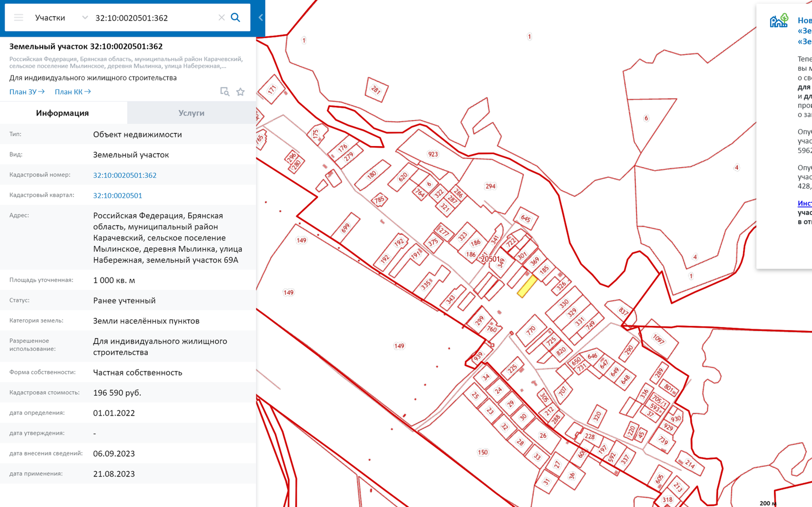
Task: Click the house icon in right notification panel
Action: click(x=778, y=21)
